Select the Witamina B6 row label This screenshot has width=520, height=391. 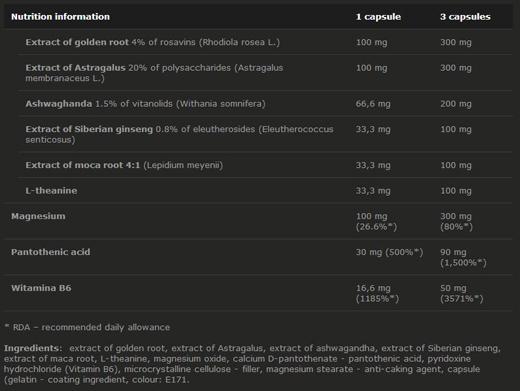point(41,288)
